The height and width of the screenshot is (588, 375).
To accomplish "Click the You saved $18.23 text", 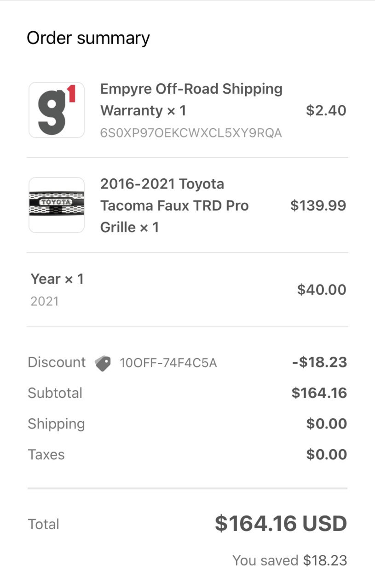I will pyautogui.click(x=289, y=560).
